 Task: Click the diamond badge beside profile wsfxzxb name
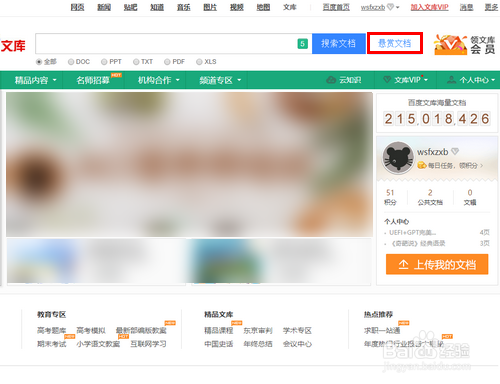pyautogui.click(x=455, y=151)
